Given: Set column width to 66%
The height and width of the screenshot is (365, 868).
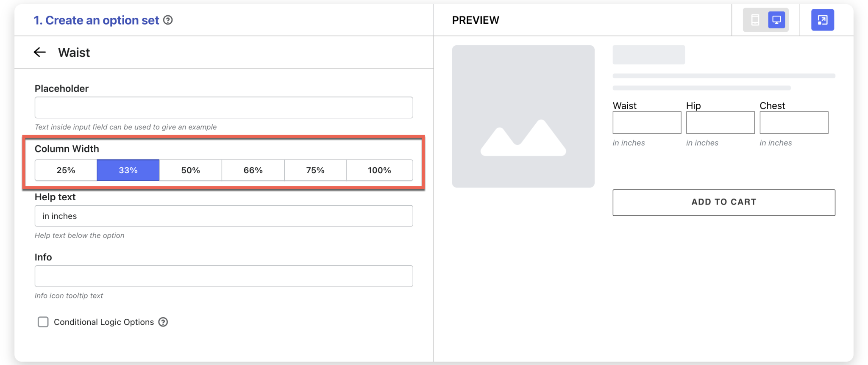Looking at the screenshot, I should pyautogui.click(x=253, y=170).
